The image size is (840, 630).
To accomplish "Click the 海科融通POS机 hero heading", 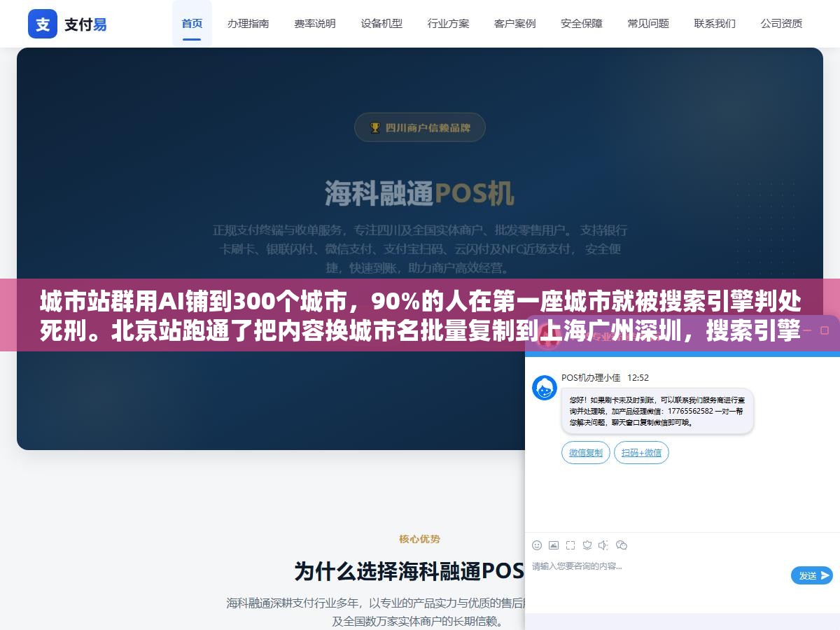I will (x=420, y=194).
